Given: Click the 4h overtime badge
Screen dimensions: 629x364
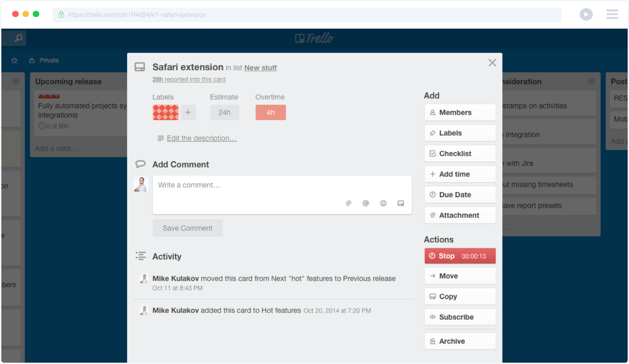Looking at the screenshot, I should click(271, 112).
